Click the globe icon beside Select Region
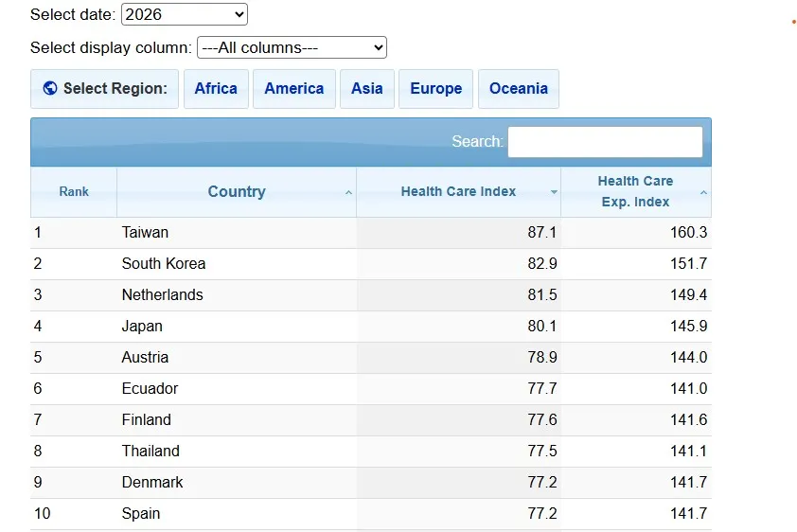Viewport: 797px width, 532px height. point(50,88)
